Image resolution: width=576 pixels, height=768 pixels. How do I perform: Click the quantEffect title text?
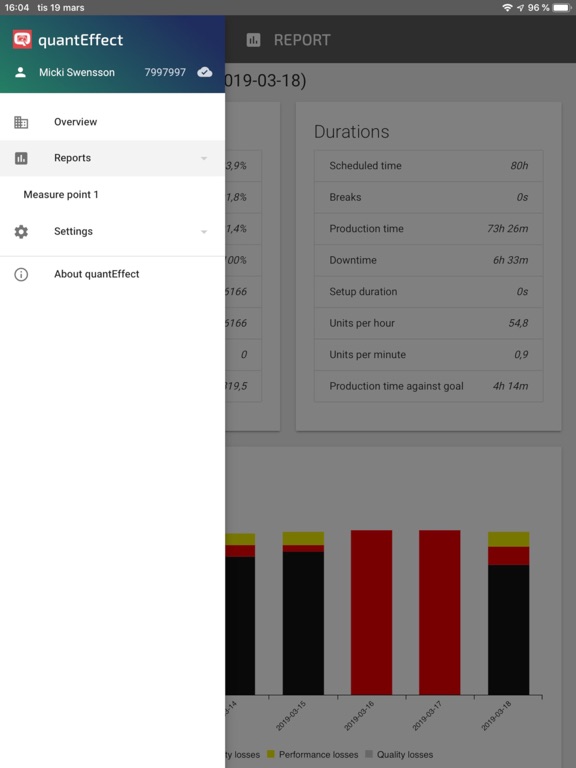(x=81, y=40)
